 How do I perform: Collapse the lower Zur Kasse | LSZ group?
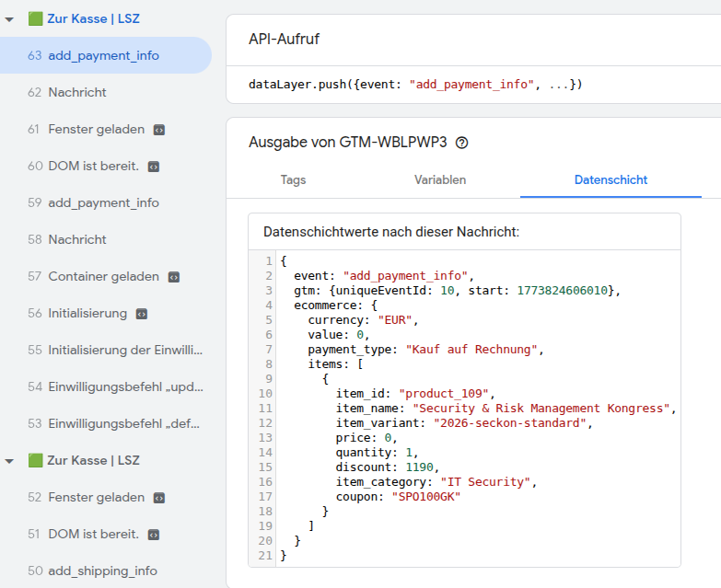pyautogui.click(x=8, y=460)
